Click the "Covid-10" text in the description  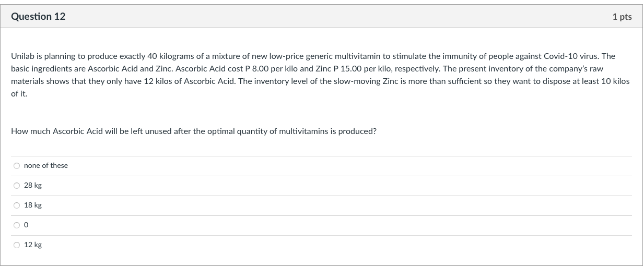pos(559,56)
